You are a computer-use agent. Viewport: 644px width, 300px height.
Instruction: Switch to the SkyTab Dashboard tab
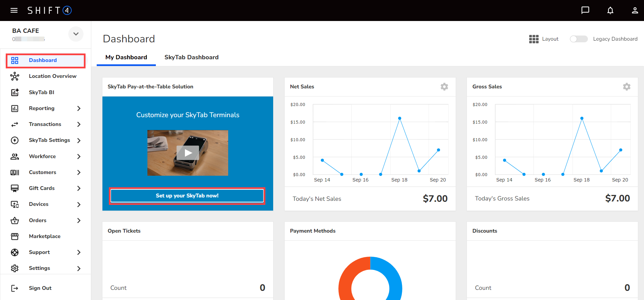(x=191, y=57)
